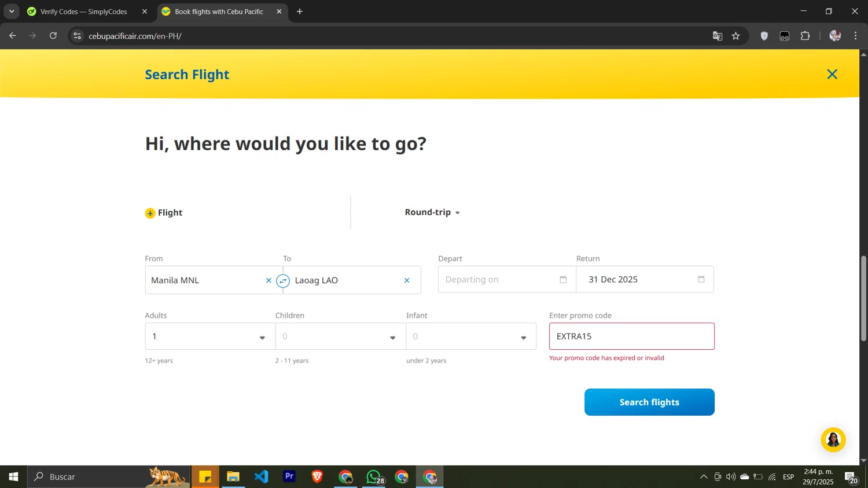The image size is (868, 488).
Task: Open WhatsApp from taskbar
Action: 374,477
